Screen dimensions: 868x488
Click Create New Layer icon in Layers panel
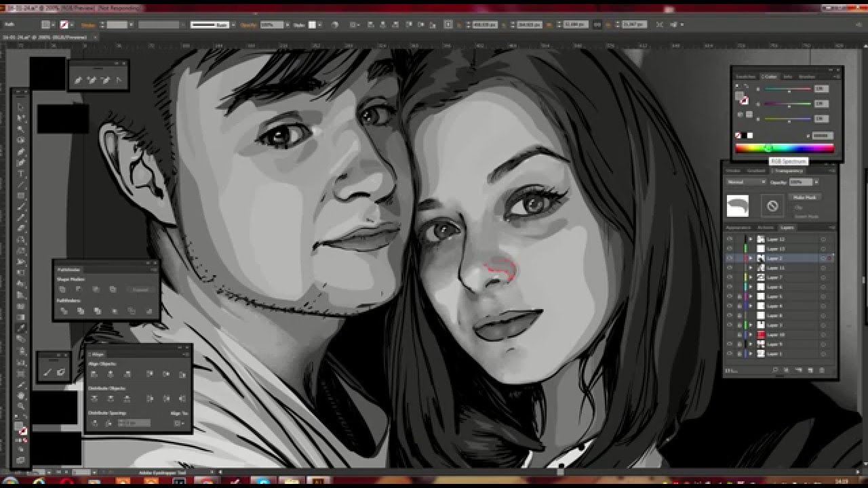pos(810,370)
